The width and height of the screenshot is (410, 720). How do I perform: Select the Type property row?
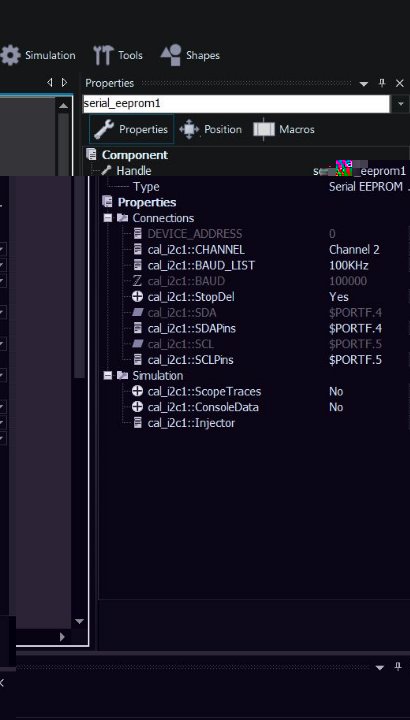pyautogui.click(x=146, y=187)
